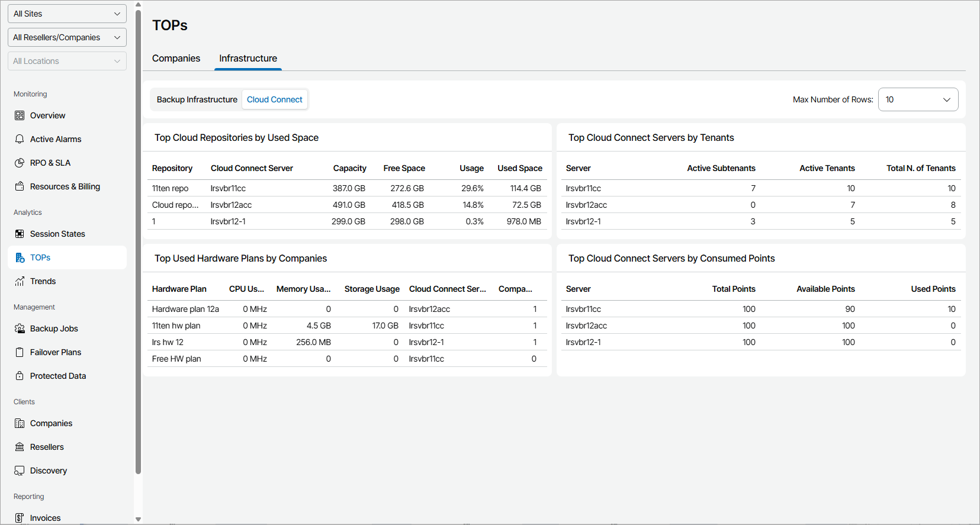This screenshot has height=525, width=980.
Task: Click the Active Alarms bell icon
Action: pyautogui.click(x=20, y=139)
